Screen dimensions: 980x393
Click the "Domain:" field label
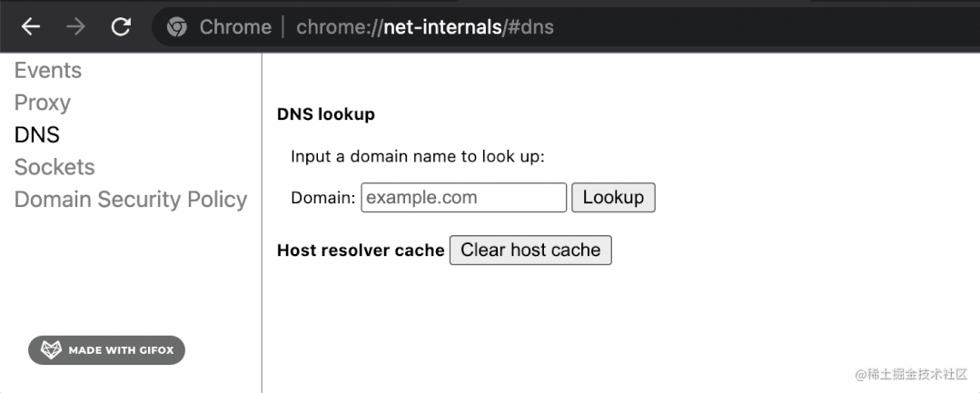(323, 197)
